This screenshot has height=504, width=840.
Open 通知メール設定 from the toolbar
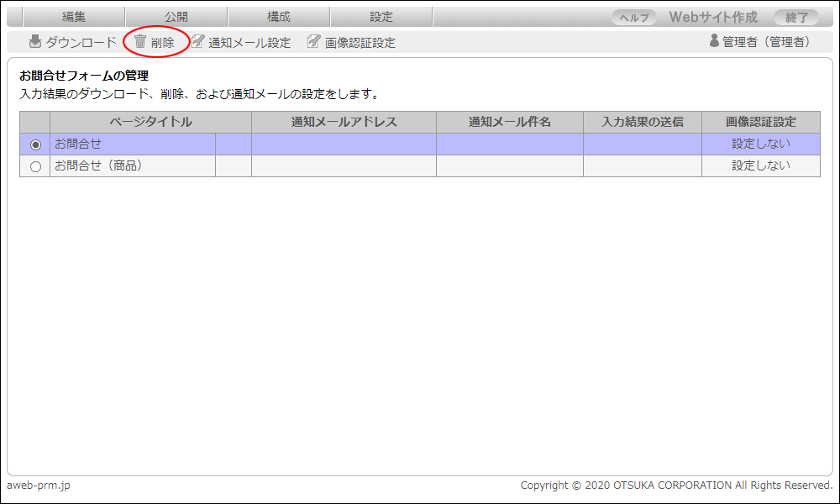[240, 42]
